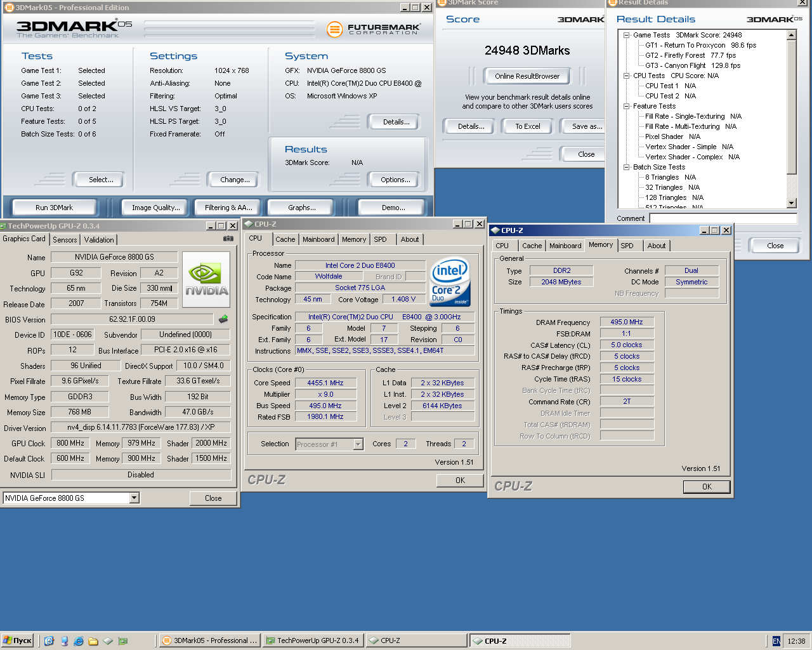
Task: Click 3DMark05 taskbar button
Action: (x=209, y=641)
